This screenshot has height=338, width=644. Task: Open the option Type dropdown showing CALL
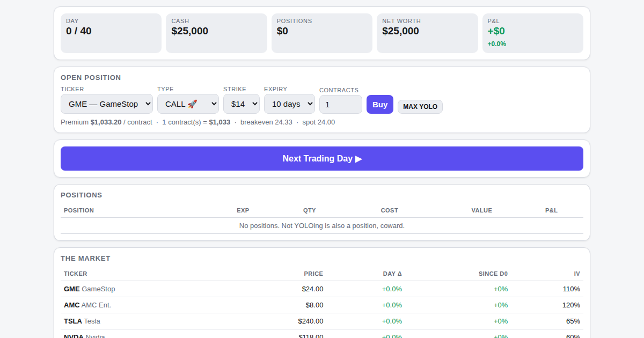pos(188,104)
